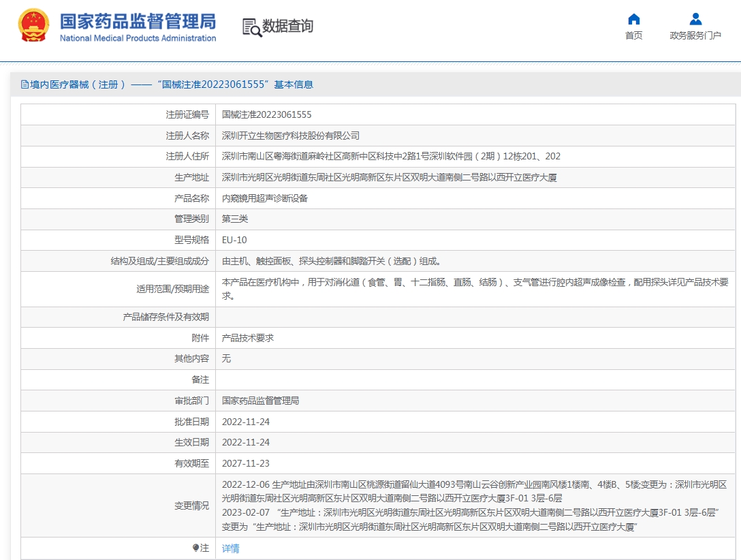Click the 有效期至 label
Viewport: 741px width, 560px height.
click(191, 463)
